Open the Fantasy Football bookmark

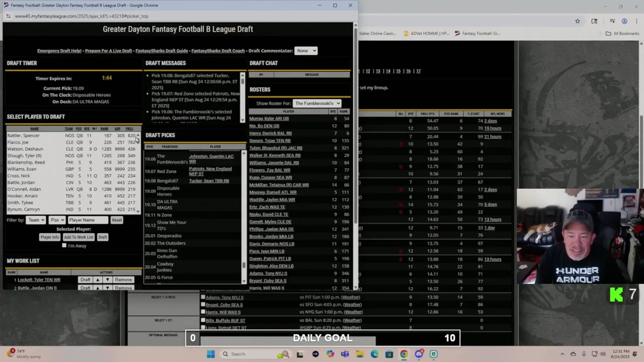pos(477,34)
